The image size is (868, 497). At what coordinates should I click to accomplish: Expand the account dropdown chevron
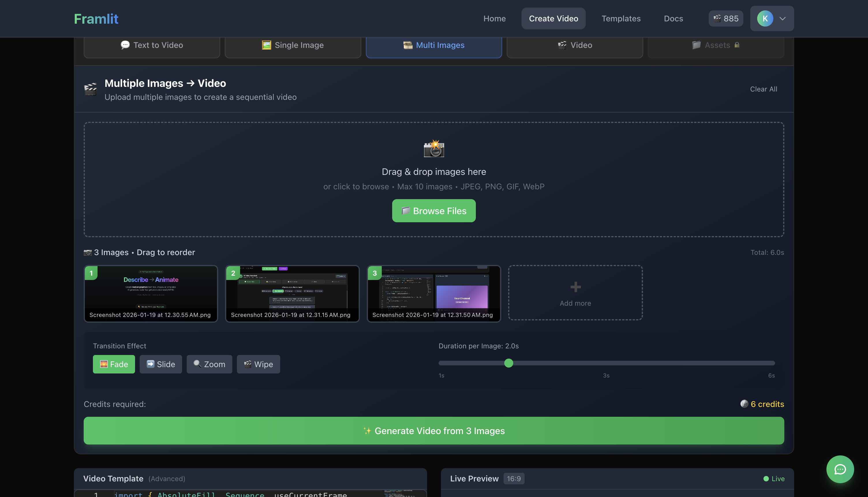coord(782,18)
